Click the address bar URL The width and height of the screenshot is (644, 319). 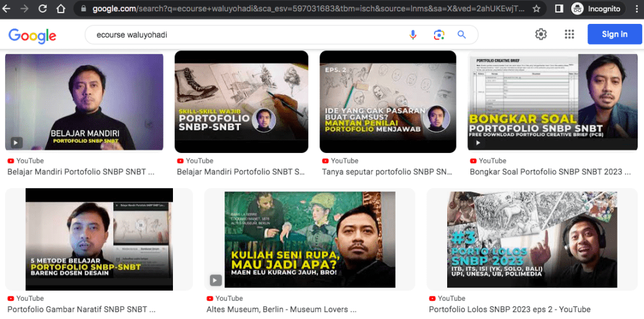click(x=308, y=9)
